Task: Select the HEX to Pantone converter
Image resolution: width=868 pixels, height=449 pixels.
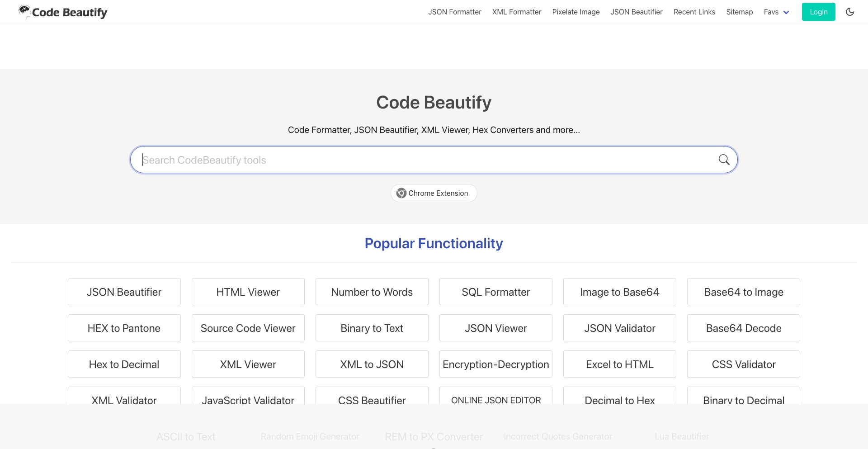Action: point(124,328)
